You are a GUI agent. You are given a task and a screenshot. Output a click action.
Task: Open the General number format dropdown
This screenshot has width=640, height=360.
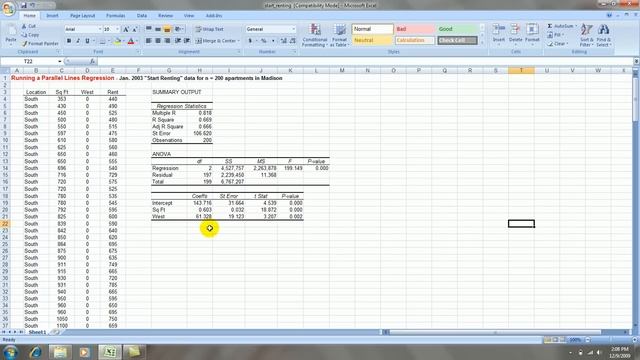coord(293,29)
